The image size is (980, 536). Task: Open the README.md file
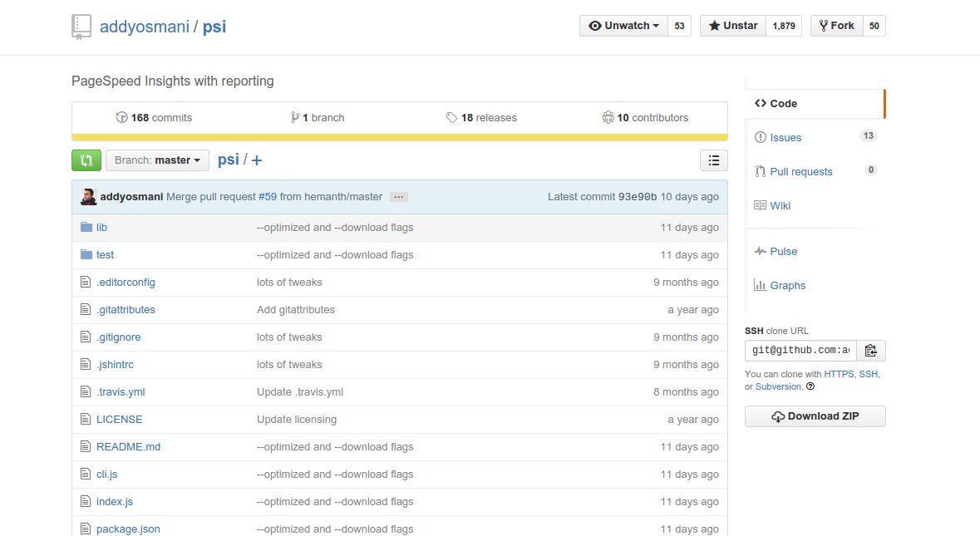[x=128, y=447]
